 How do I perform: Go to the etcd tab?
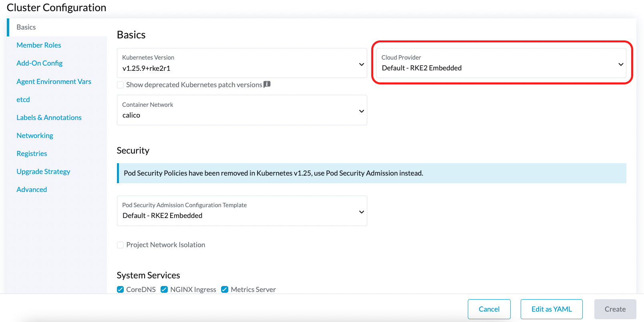point(23,100)
